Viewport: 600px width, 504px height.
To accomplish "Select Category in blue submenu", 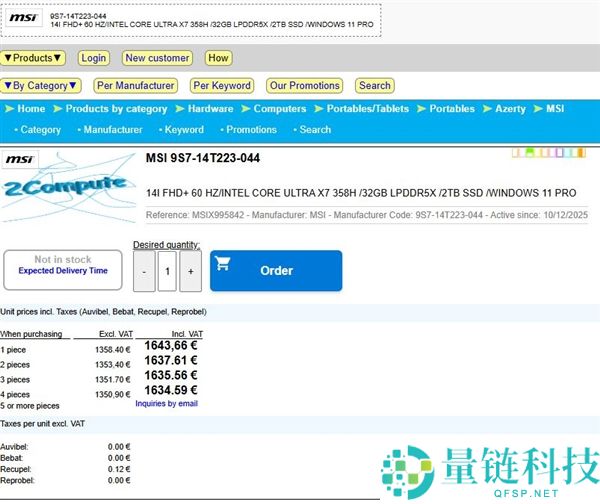I will point(41,130).
